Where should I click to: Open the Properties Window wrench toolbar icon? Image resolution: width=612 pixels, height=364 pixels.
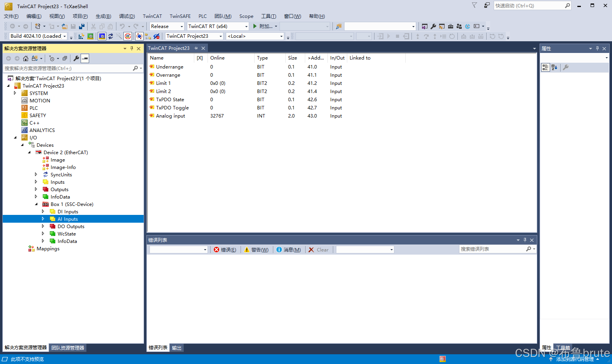[433, 26]
